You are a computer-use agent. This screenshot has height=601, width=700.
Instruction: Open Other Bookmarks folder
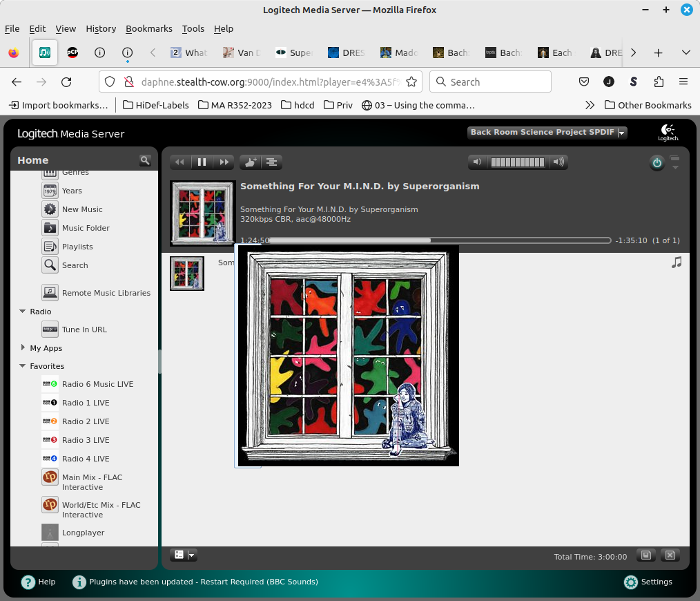pyautogui.click(x=648, y=105)
